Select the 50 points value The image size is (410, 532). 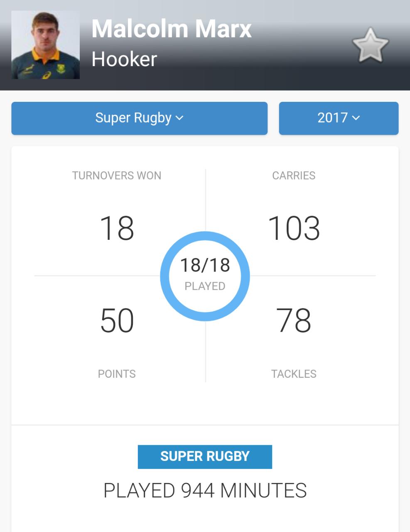pos(117,320)
